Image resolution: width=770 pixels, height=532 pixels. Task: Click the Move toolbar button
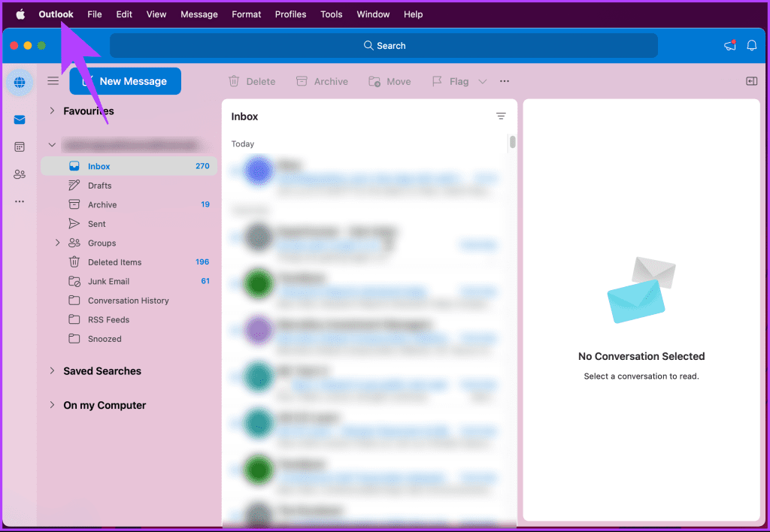click(390, 81)
